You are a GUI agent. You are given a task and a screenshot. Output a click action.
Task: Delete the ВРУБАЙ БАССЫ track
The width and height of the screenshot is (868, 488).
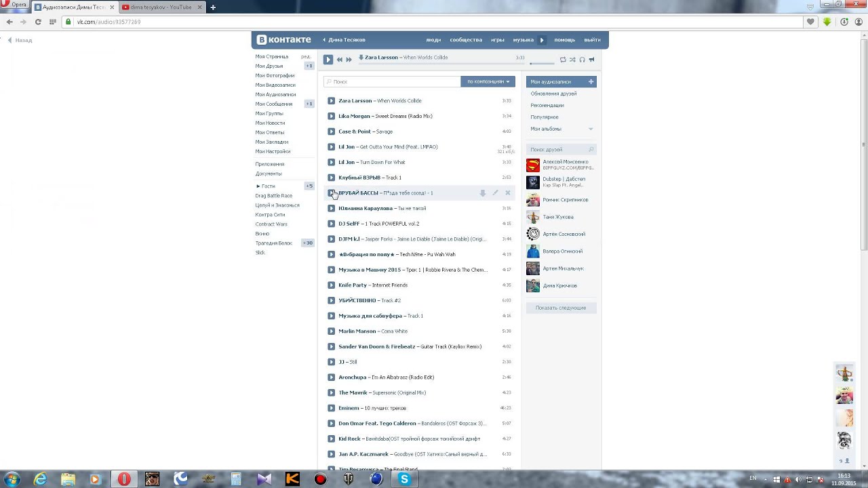tap(507, 193)
